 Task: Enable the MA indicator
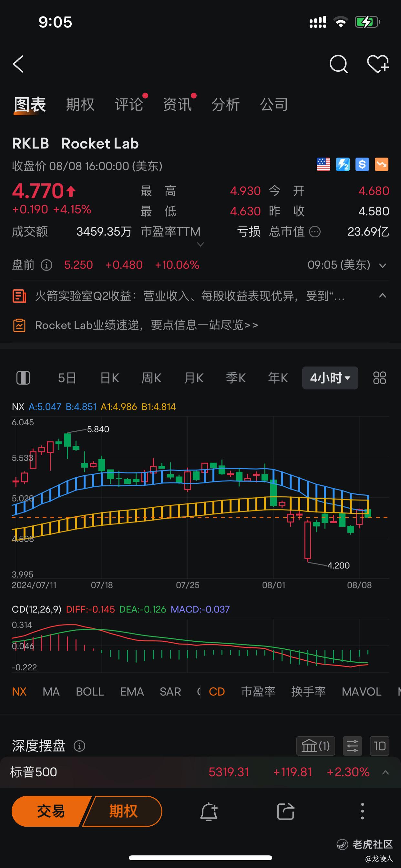coord(51,691)
